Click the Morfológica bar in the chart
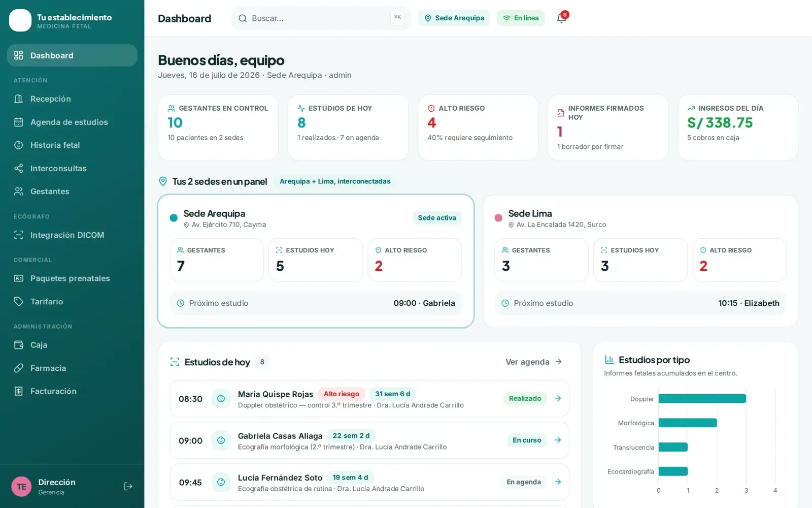The height and width of the screenshot is (508, 812). click(688, 423)
